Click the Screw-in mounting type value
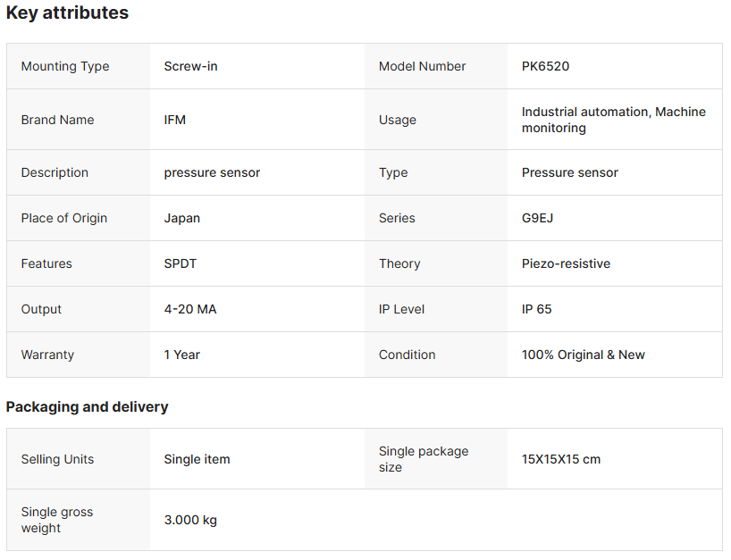Image resolution: width=731 pixels, height=560 pixels. click(190, 66)
